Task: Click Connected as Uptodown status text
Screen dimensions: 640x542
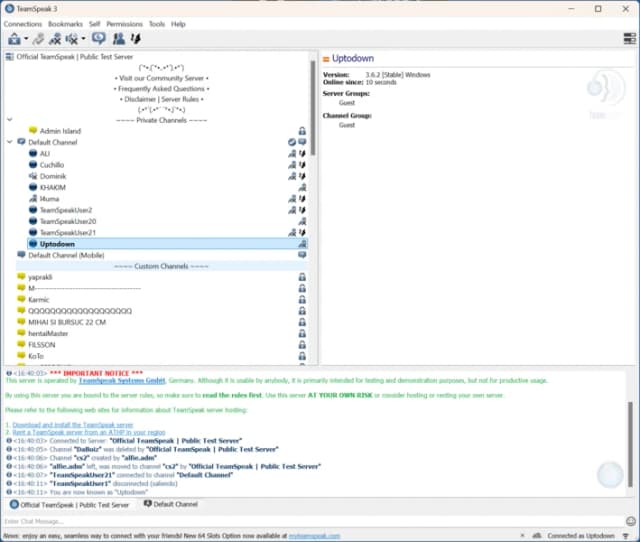Action: 581,535
